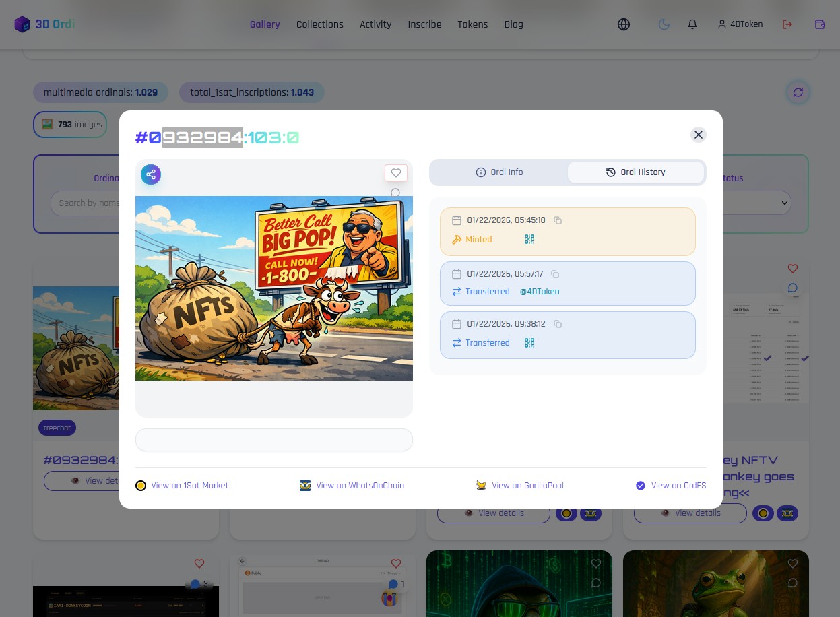Go to the Gallery page
Image resolution: width=840 pixels, height=617 pixels.
pyautogui.click(x=265, y=24)
